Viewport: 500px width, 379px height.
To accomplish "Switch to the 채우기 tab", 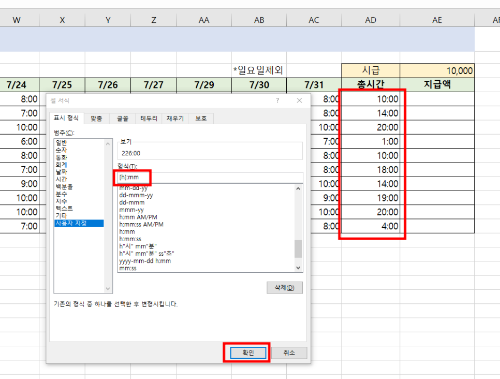I will pos(175,118).
